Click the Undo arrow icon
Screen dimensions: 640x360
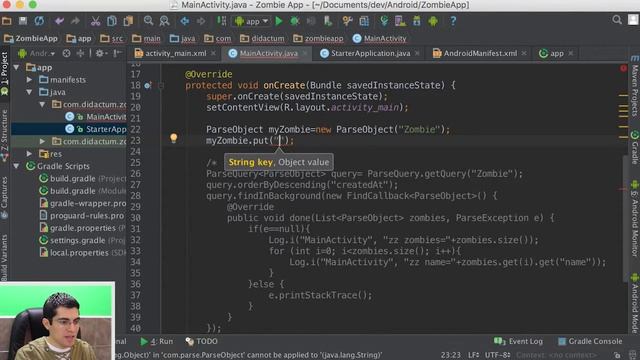pos(60,21)
